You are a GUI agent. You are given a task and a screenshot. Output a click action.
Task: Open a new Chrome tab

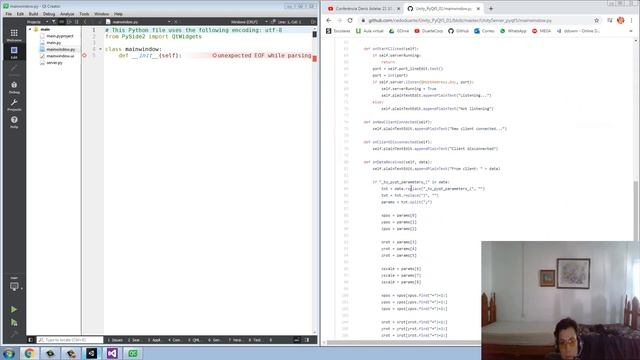coord(491,8)
